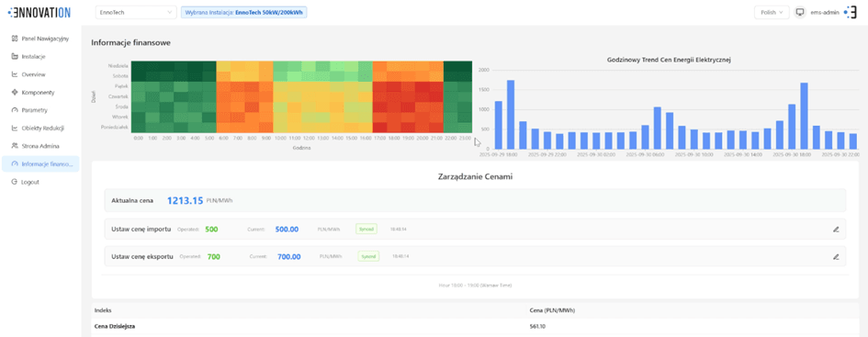Click the Ustaw cenę importu label

pyautogui.click(x=141, y=229)
